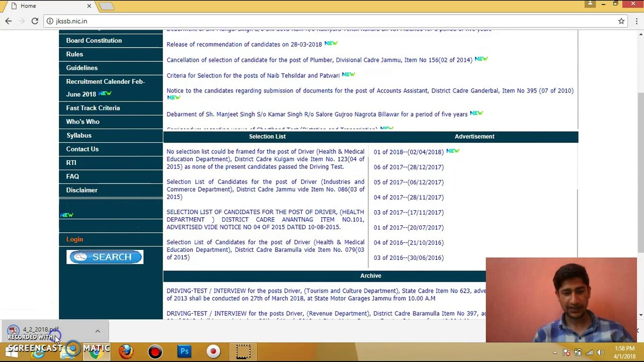Reload the jkssb.nic.in page
This screenshot has width=644, height=362.
click(35, 21)
